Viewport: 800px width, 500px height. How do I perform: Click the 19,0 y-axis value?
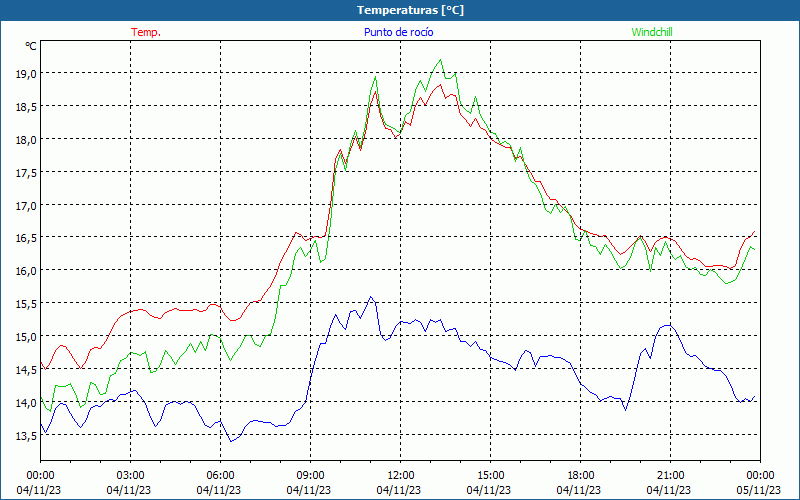point(26,73)
